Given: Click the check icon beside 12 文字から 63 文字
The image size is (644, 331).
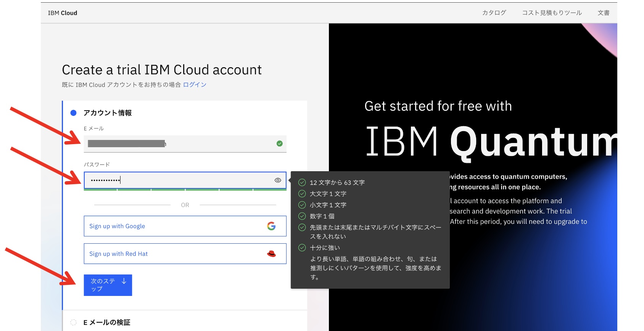Looking at the screenshot, I should [x=302, y=183].
